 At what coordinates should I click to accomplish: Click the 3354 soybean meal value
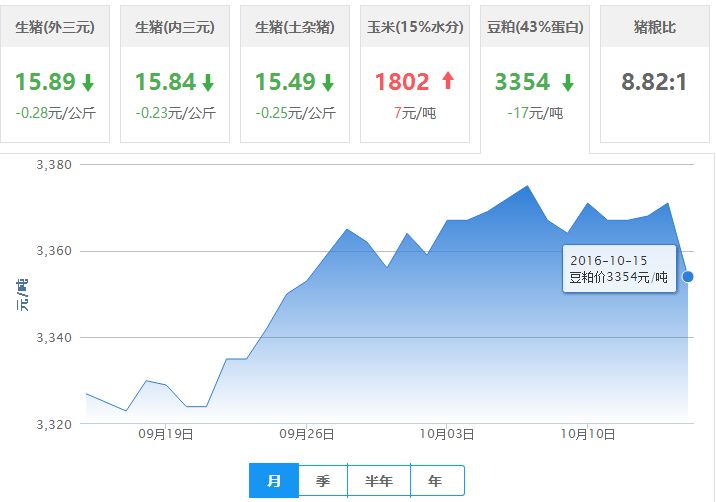[x=522, y=82]
